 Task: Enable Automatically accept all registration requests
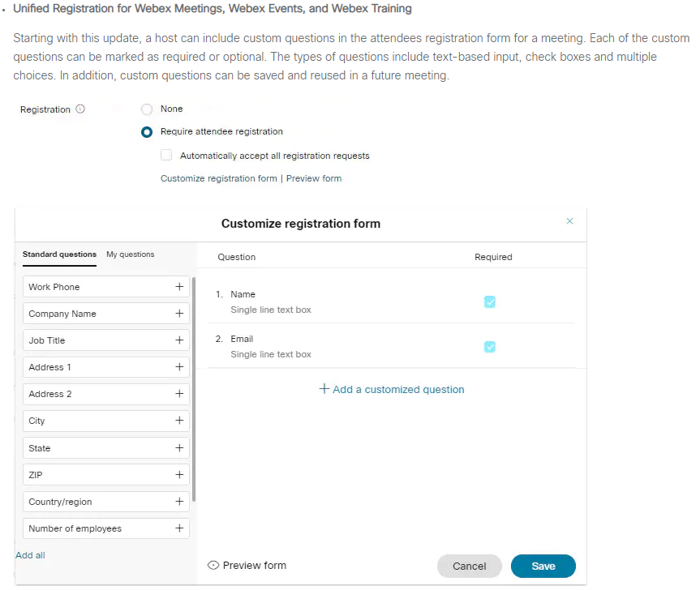click(166, 155)
